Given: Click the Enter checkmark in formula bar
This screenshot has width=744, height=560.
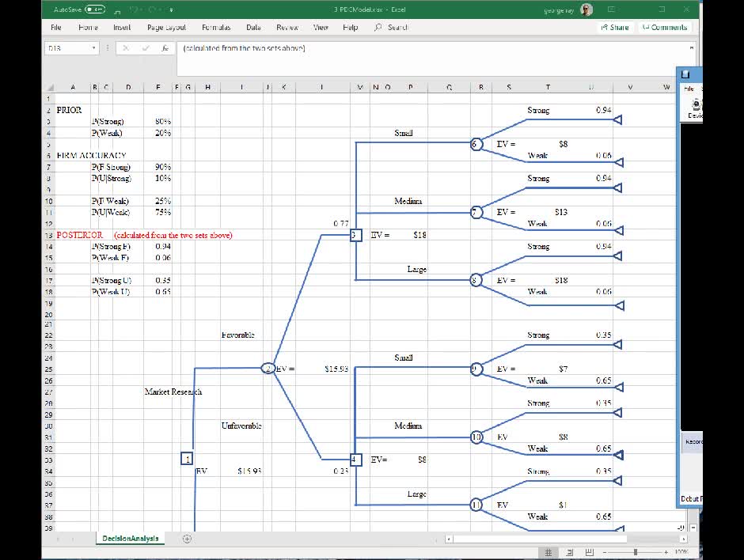Looking at the screenshot, I should tap(146, 48).
